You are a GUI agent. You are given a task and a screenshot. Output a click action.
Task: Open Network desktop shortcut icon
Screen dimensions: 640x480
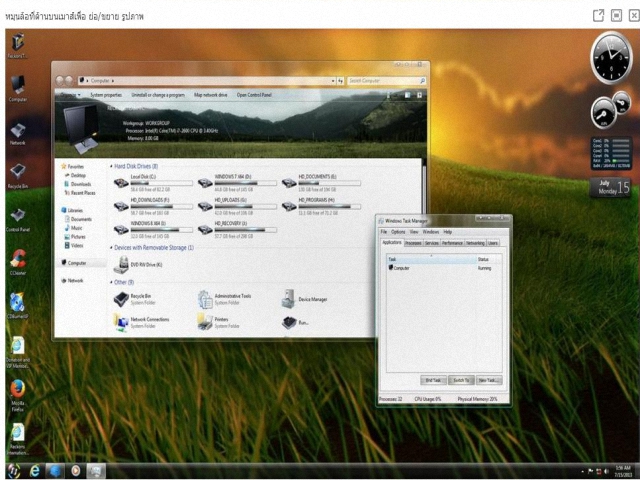(18, 133)
